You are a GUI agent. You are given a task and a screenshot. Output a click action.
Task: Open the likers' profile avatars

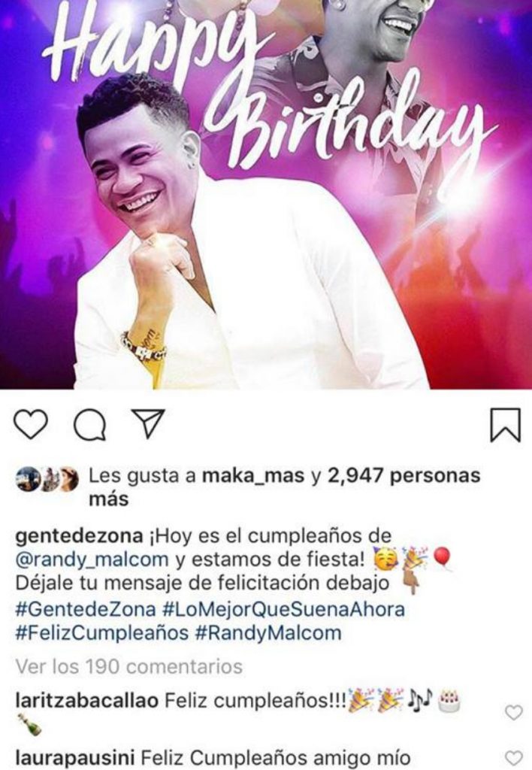click(47, 479)
